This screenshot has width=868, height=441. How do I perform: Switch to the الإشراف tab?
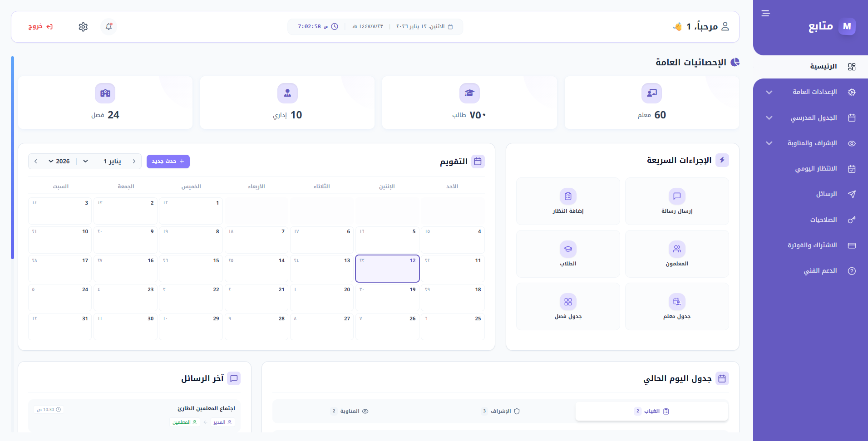(500, 411)
